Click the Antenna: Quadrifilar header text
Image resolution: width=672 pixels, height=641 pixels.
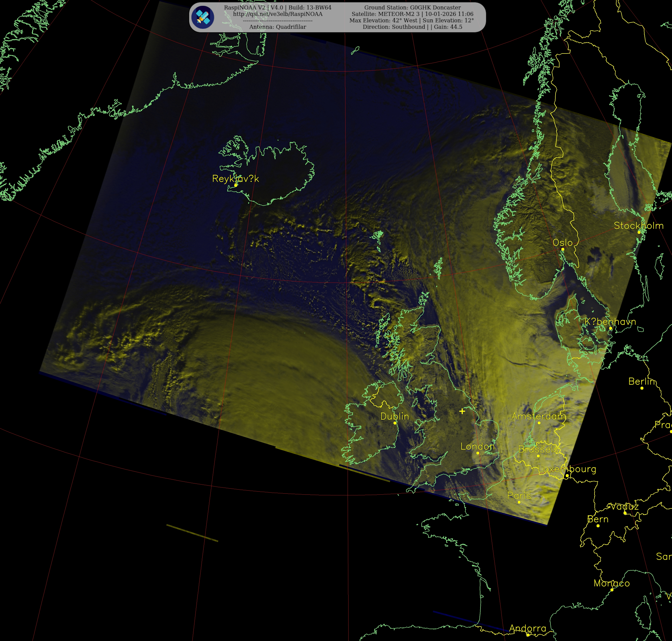tap(278, 27)
